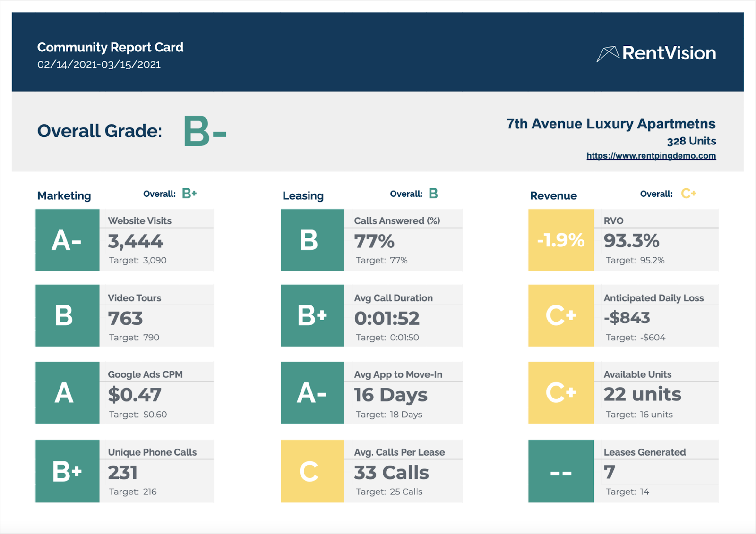The width and height of the screenshot is (756, 534).
Task: Click the yellow C tile for Calls Per Lease
Action: (312, 471)
